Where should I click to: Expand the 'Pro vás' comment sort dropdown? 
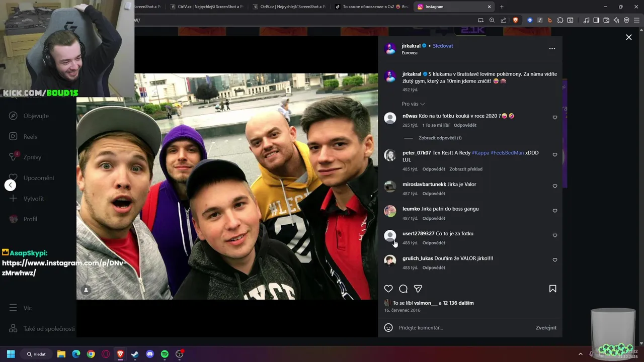(413, 104)
